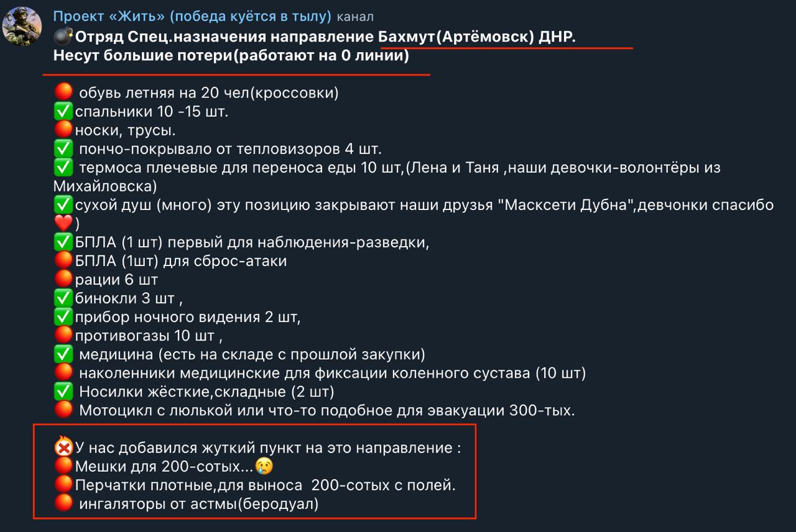
Task: Open the Проект «Жить» channel name
Action: tap(192, 16)
